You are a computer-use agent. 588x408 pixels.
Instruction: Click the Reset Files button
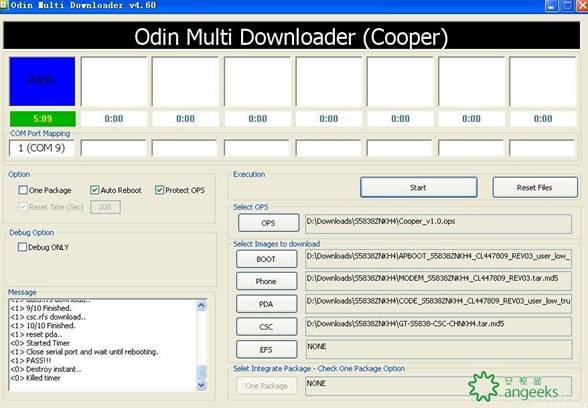(x=535, y=187)
